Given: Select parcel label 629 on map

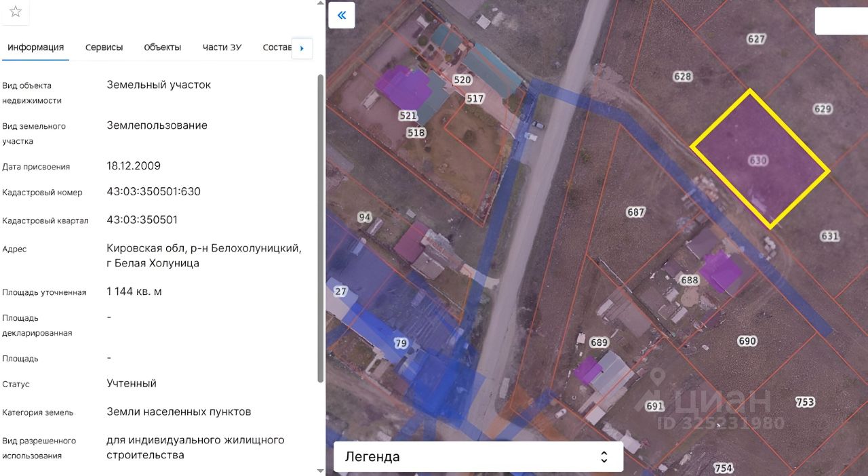Looking at the screenshot, I should tap(823, 108).
